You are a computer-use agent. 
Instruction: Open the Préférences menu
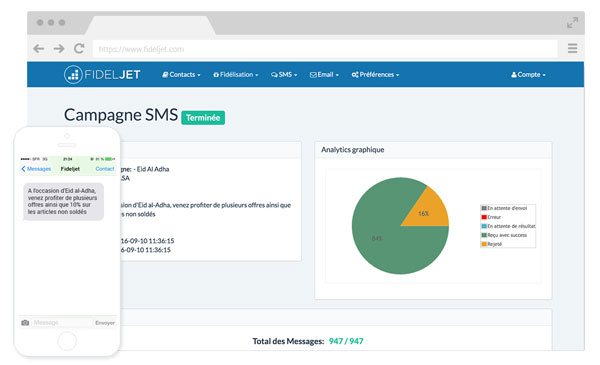click(x=375, y=75)
